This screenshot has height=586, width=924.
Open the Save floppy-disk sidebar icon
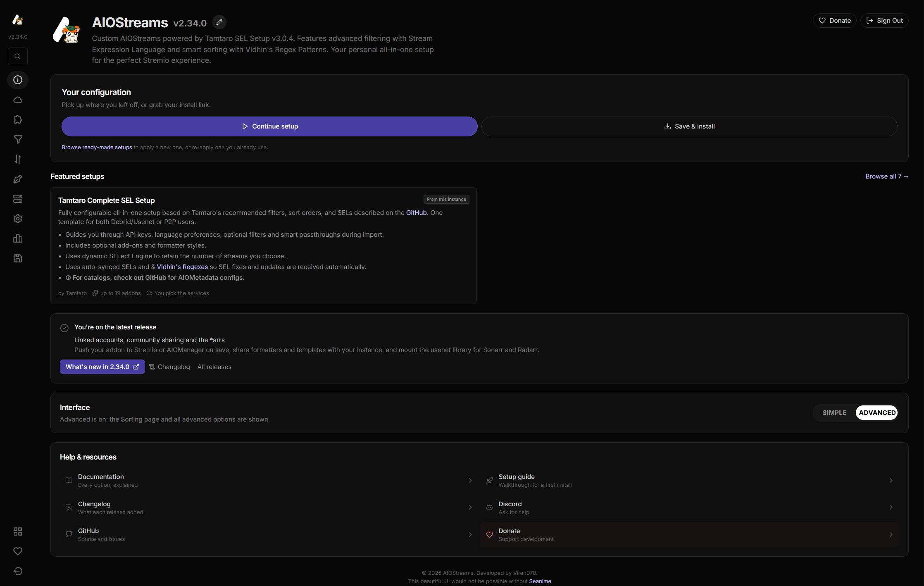point(18,258)
